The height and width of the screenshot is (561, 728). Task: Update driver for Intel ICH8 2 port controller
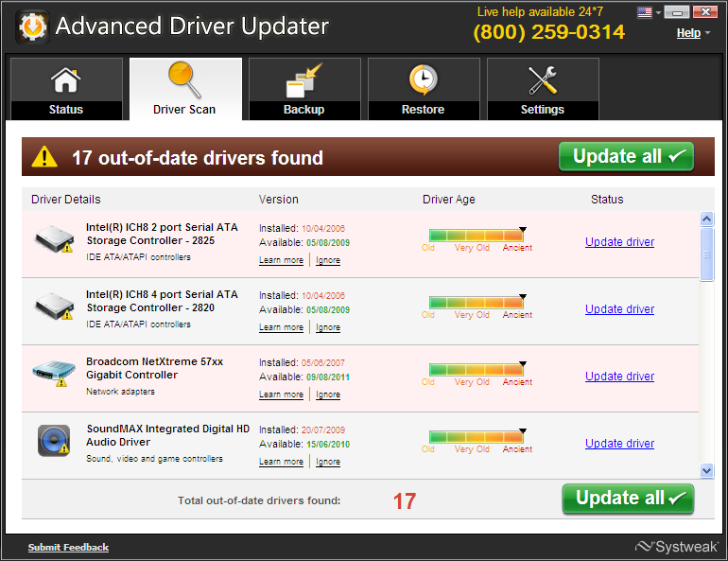[x=619, y=242]
